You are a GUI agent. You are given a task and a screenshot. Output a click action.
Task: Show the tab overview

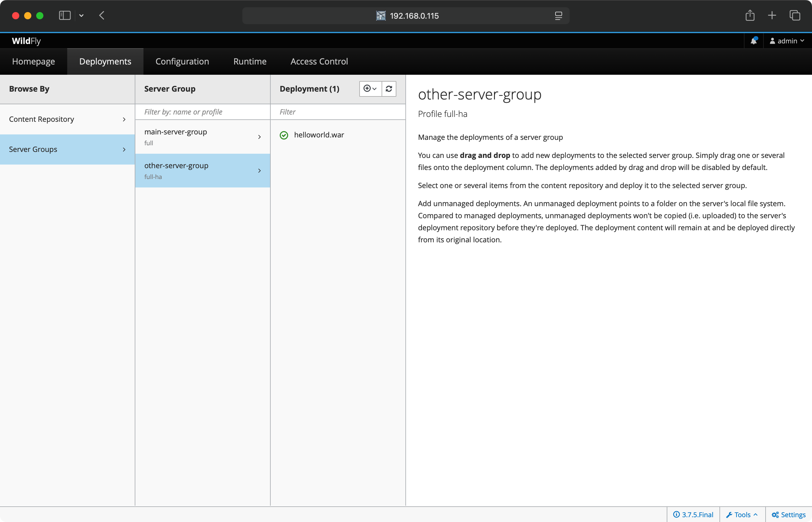(x=795, y=15)
